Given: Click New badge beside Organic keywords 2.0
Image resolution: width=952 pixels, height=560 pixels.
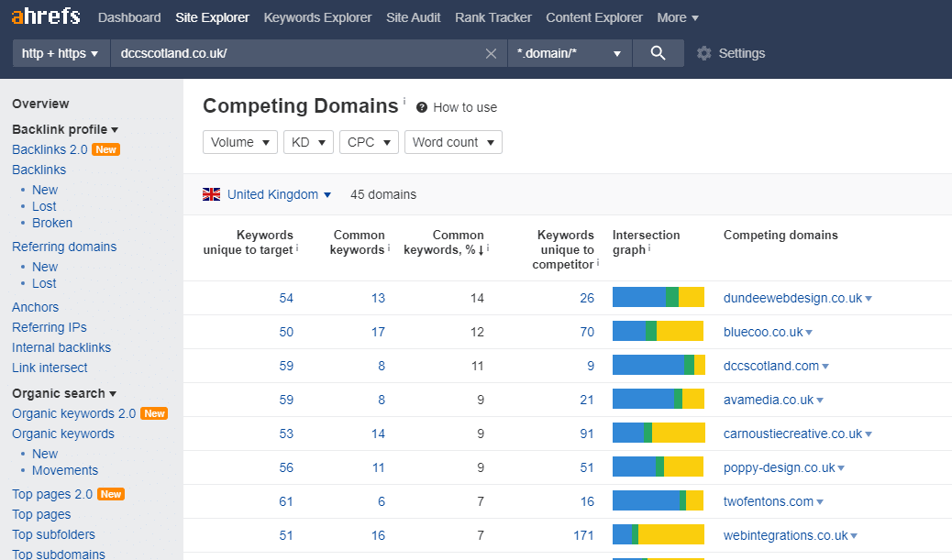Looking at the screenshot, I should (154, 413).
